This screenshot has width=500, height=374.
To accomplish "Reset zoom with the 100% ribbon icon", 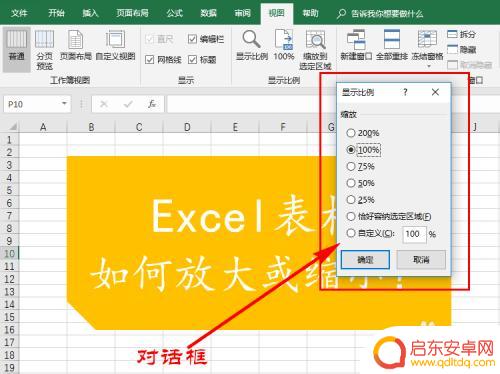I will [x=284, y=45].
